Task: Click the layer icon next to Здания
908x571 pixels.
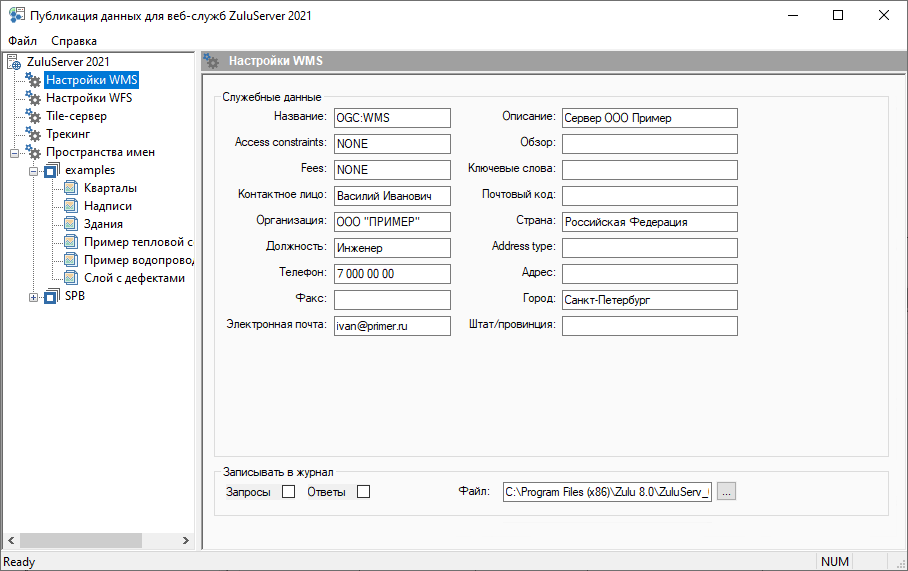Action: pos(71,224)
